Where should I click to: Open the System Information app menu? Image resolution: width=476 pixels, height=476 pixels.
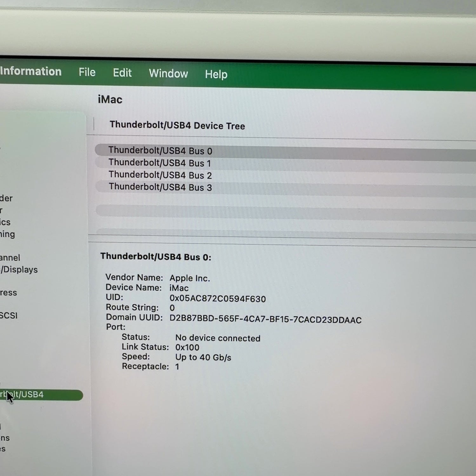[x=31, y=71]
